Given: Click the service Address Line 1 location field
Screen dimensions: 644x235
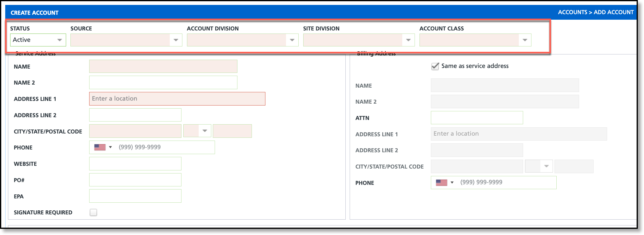Looking at the screenshot, I should (x=177, y=99).
